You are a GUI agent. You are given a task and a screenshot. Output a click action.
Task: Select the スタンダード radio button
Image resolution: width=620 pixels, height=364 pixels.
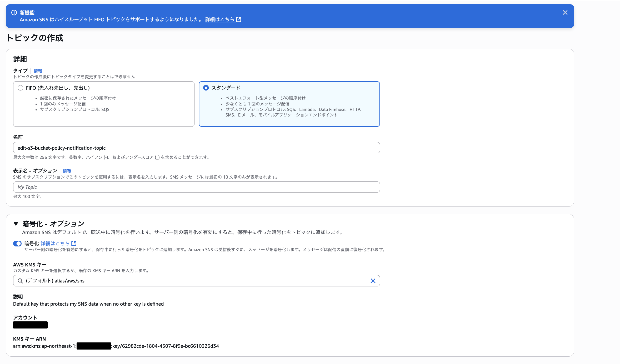[206, 88]
